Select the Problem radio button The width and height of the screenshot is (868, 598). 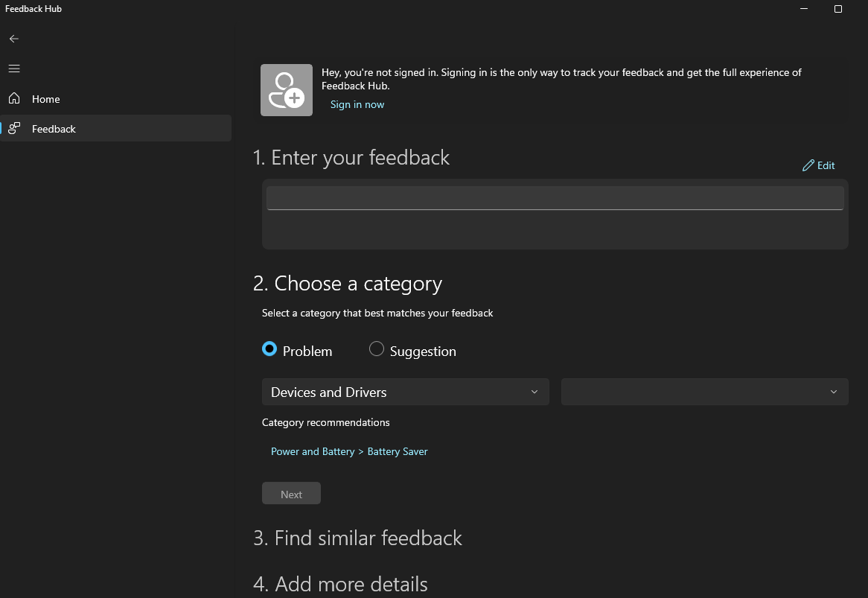269,349
